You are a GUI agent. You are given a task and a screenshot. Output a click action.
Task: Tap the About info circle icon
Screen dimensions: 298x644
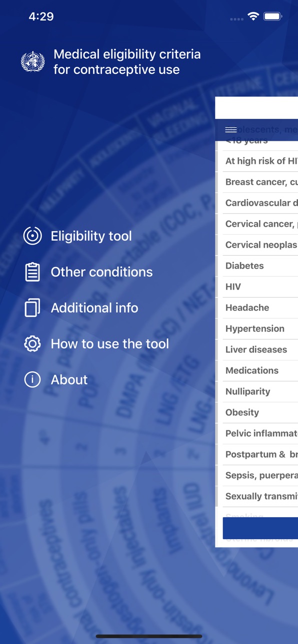coord(32,379)
